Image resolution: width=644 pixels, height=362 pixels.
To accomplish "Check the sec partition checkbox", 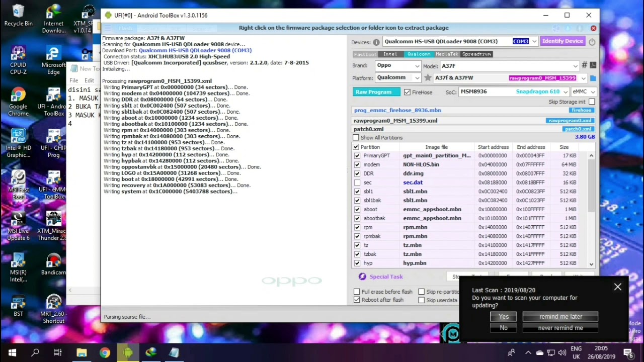I will (357, 183).
